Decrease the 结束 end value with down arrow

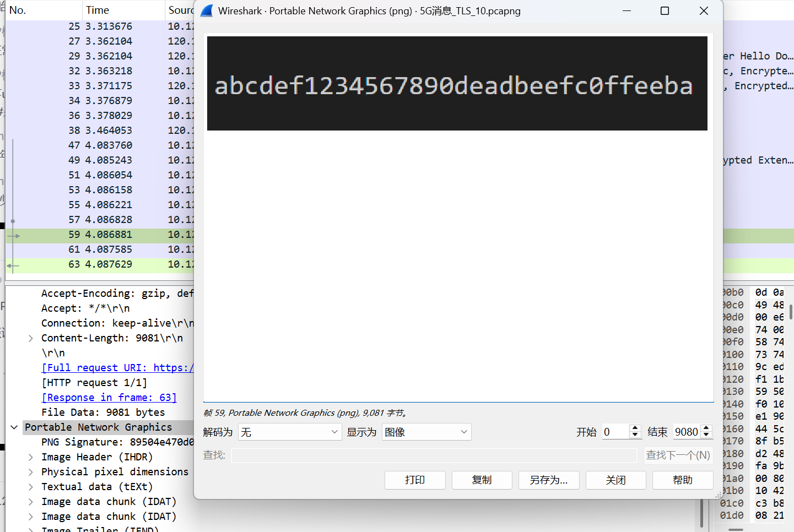coord(706,436)
